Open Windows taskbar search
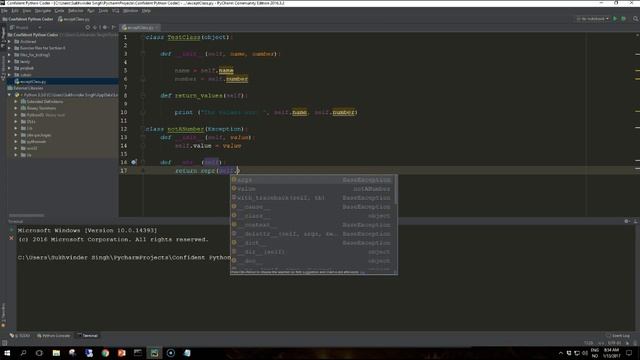 click(x=23, y=353)
